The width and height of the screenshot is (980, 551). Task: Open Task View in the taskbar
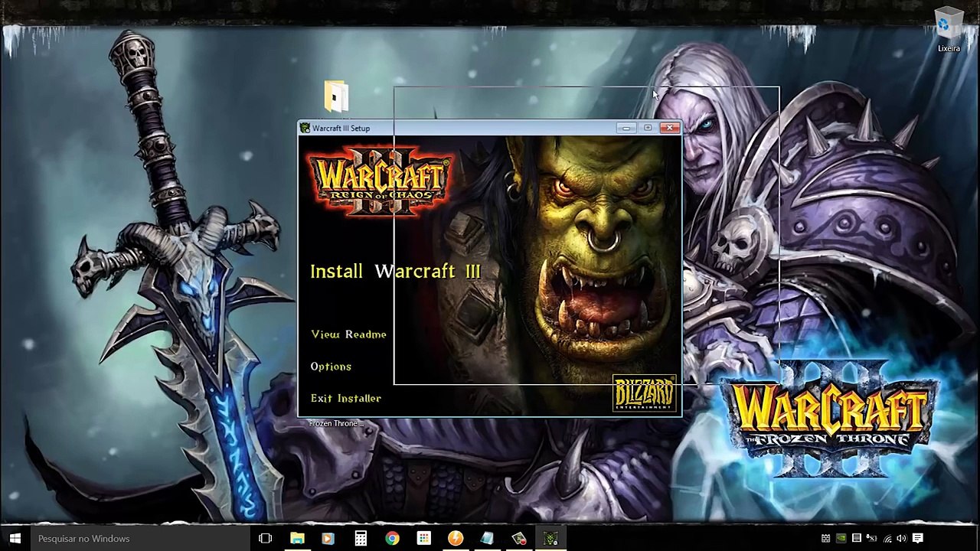(x=265, y=538)
